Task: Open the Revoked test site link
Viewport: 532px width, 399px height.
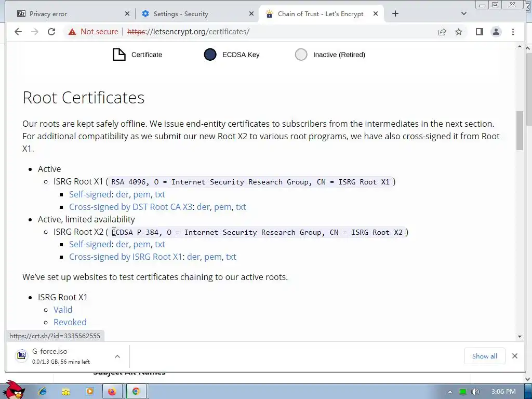Action: 70,322
